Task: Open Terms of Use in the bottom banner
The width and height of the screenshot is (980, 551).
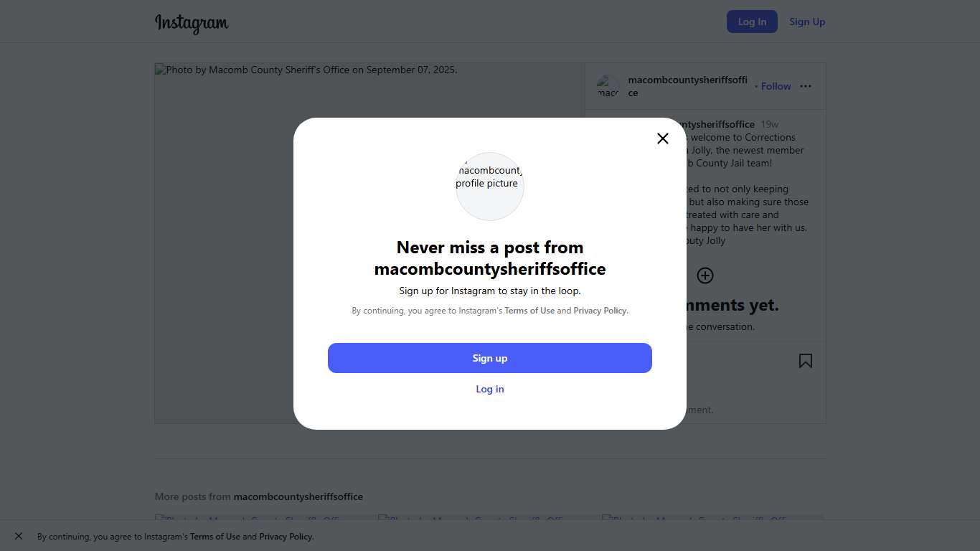Action: [x=215, y=537]
